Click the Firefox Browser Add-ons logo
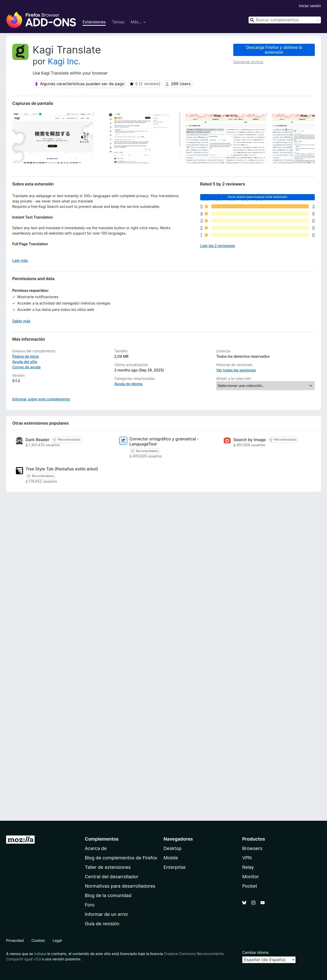The height and width of the screenshot is (980, 327). (x=41, y=20)
